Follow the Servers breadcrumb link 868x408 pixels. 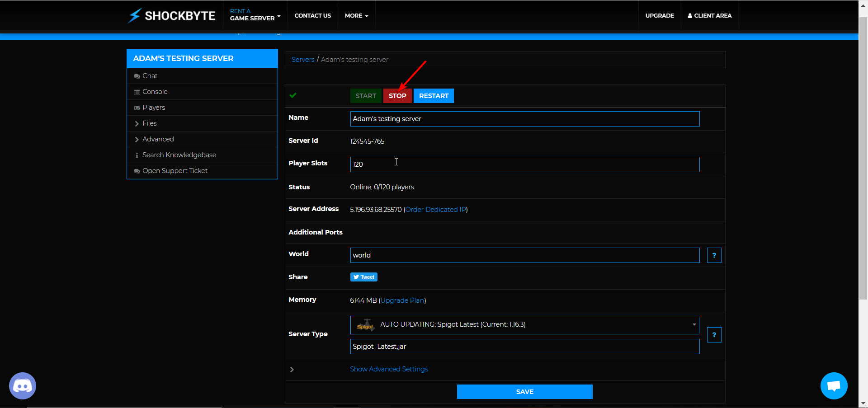click(303, 60)
